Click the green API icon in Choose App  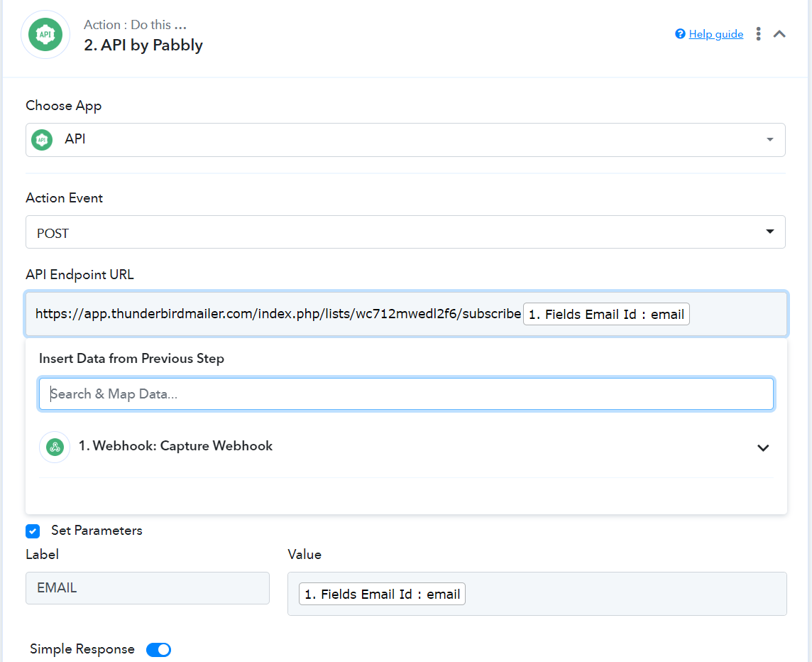[x=42, y=140]
